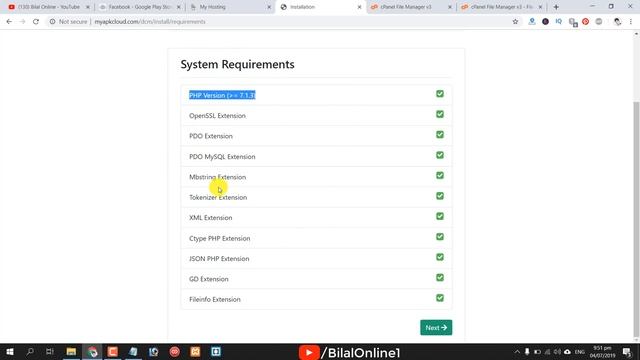Image resolution: width=640 pixels, height=360 pixels.
Task: Open the Chrome profile avatar
Action: (x=617, y=22)
